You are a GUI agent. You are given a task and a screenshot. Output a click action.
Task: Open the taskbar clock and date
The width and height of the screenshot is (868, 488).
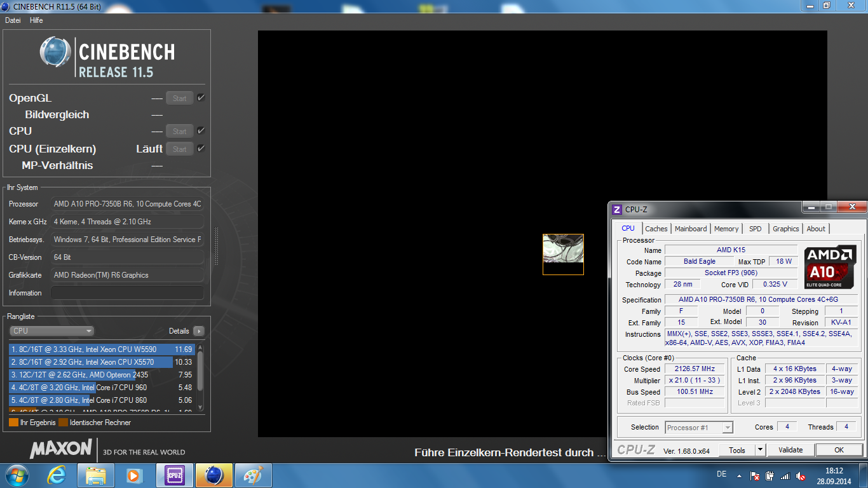click(834, 475)
